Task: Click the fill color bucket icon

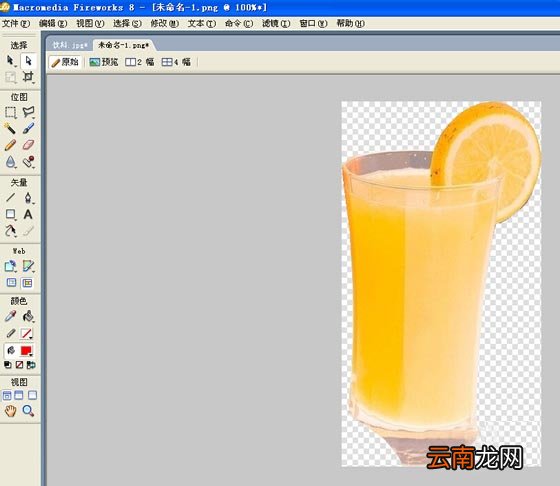Action: [11, 351]
